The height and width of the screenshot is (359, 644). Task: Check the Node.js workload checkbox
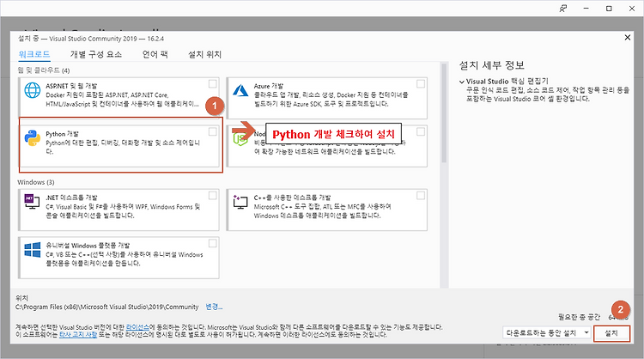coord(421,131)
